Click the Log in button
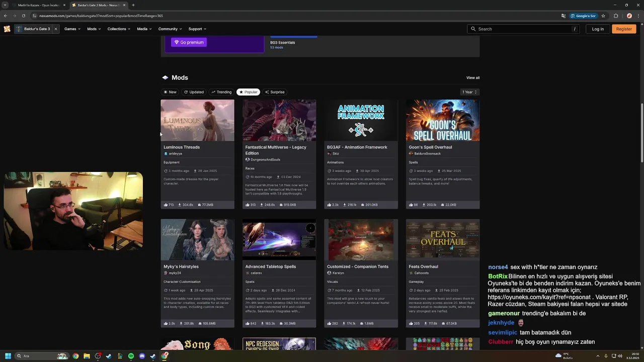This screenshot has width=644, height=362. (598, 29)
